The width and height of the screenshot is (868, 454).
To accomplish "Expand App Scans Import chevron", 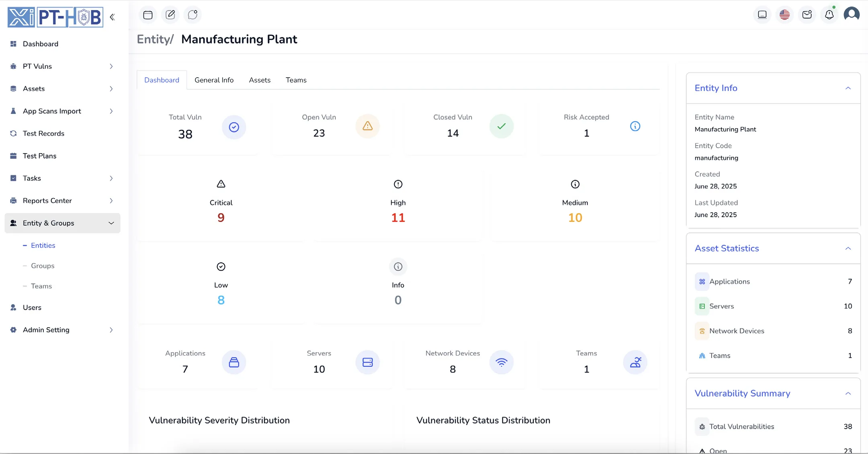I will click(x=111, y=111).
